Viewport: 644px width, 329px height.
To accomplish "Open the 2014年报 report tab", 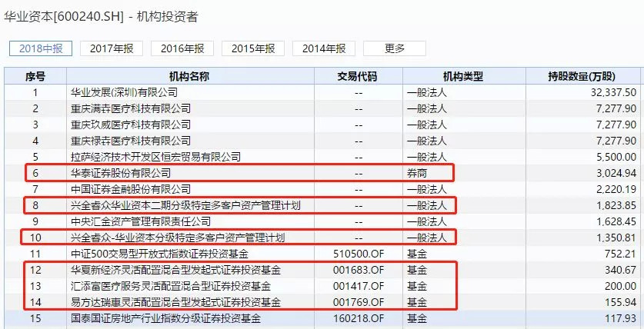I will [324, 48].
